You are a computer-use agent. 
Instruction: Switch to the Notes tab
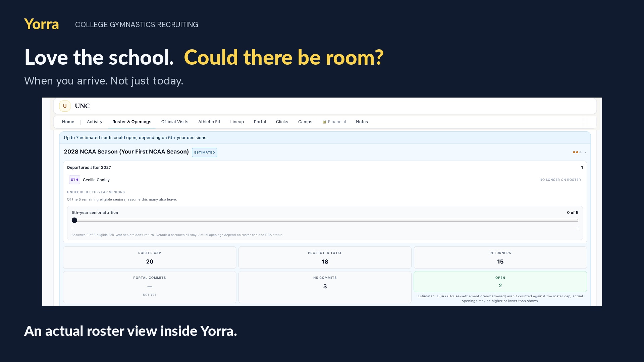tap(362, 122)
